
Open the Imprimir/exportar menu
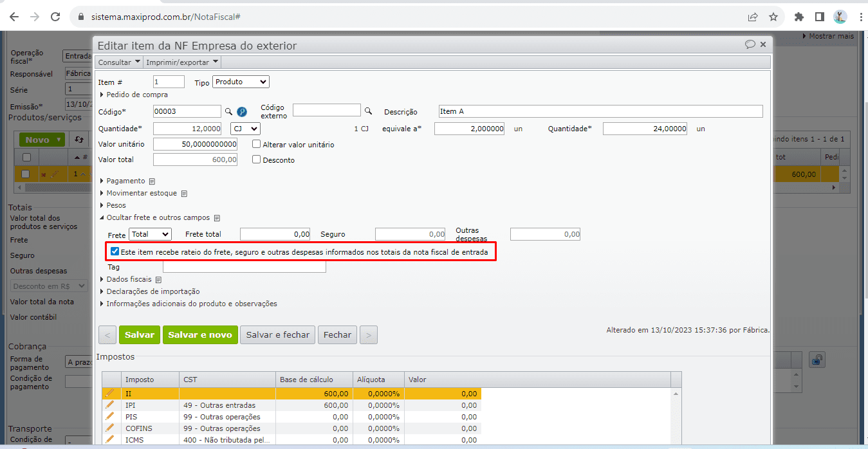pos(182,62)
